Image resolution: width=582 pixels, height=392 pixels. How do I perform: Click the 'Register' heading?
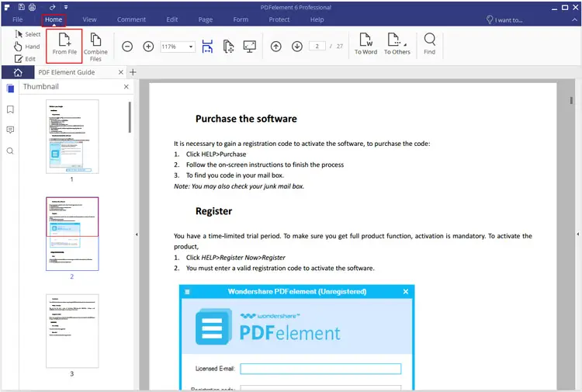[214, 211]
